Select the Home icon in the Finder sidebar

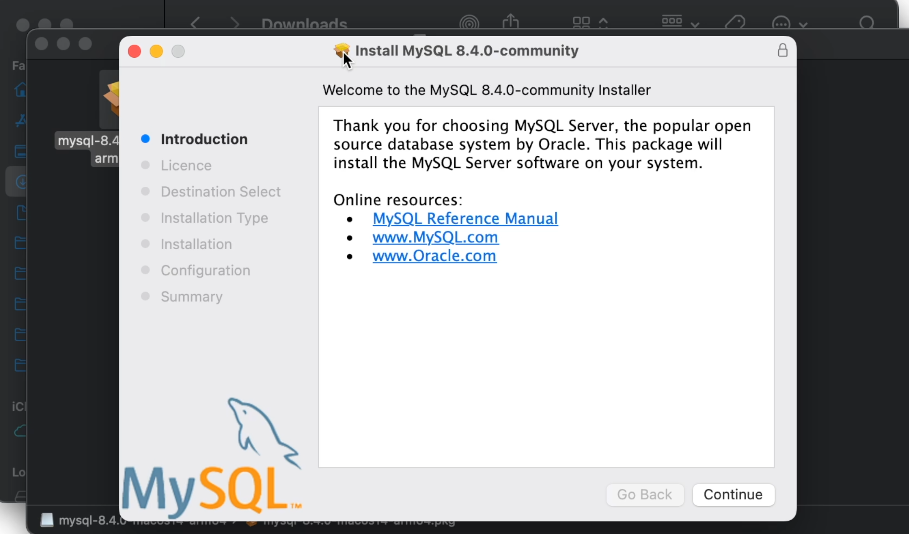20,90
